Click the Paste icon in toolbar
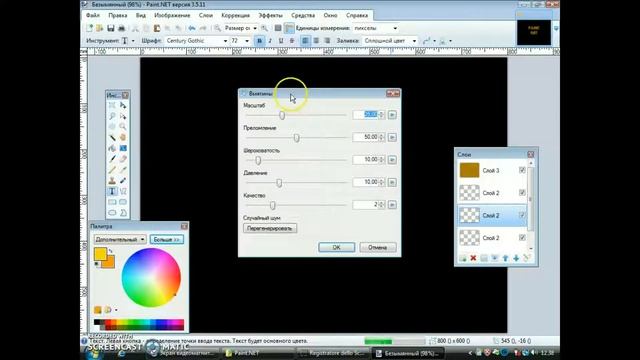640x360 pixels. (x=157, y=28)
